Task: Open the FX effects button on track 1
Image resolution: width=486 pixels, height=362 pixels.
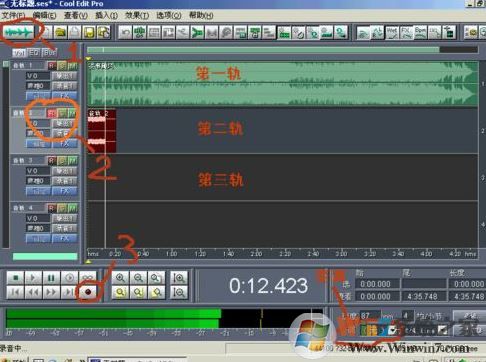Action: click(64, 96)
